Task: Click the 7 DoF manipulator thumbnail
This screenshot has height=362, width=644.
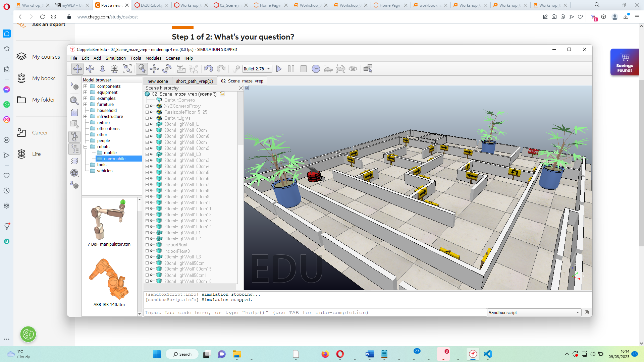Action: pyautogui.click(x=109, y=220)
